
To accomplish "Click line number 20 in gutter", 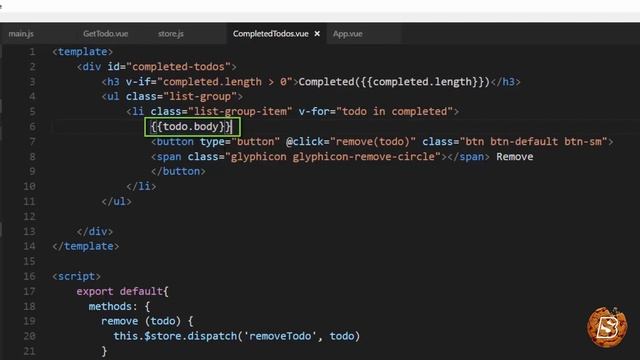I will tap(29, 336).
